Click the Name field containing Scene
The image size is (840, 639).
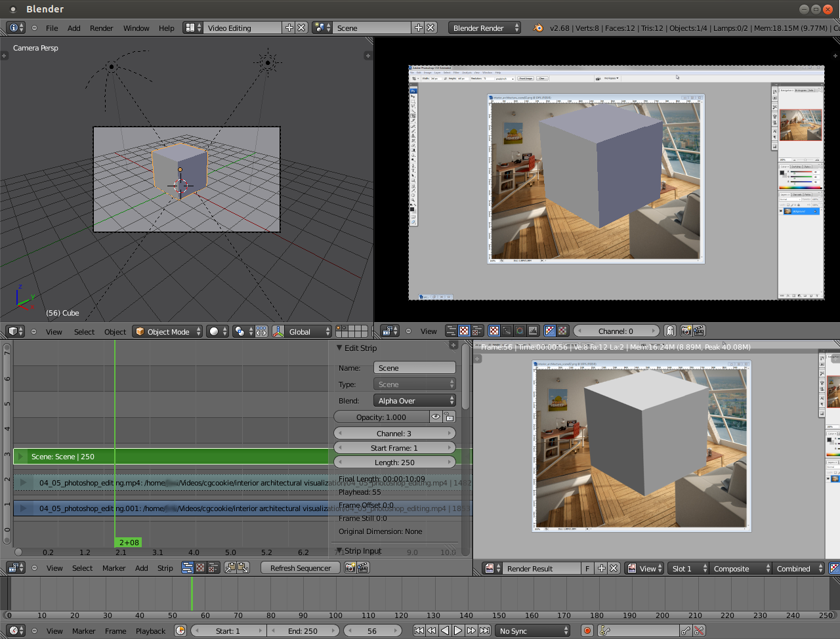(414, 367)
